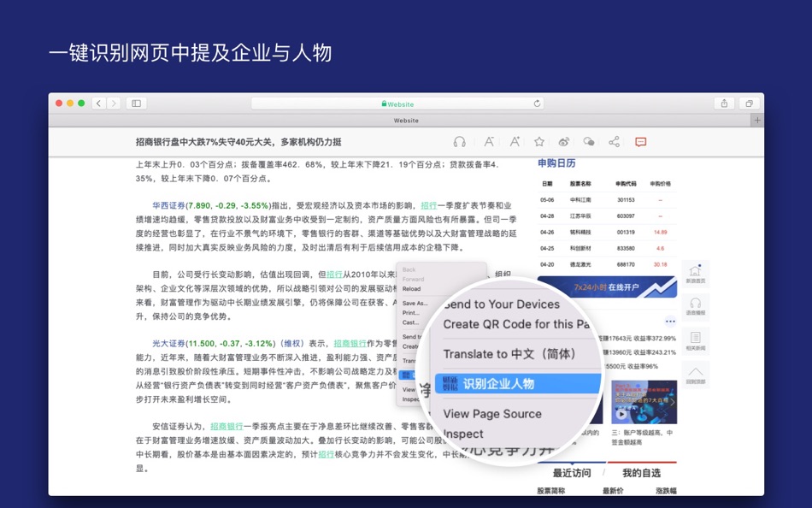Click subscription price 30.18

click(660, 264)
